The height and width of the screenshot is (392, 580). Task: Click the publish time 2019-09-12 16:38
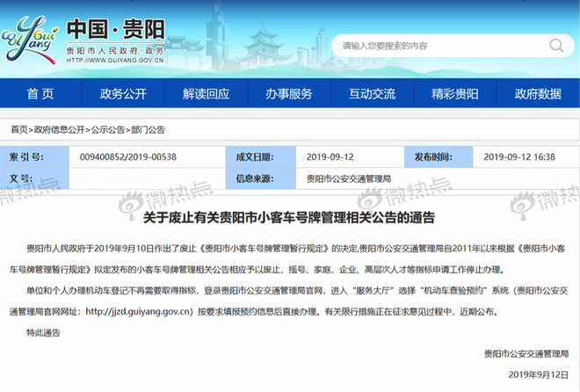coord(520,157)
